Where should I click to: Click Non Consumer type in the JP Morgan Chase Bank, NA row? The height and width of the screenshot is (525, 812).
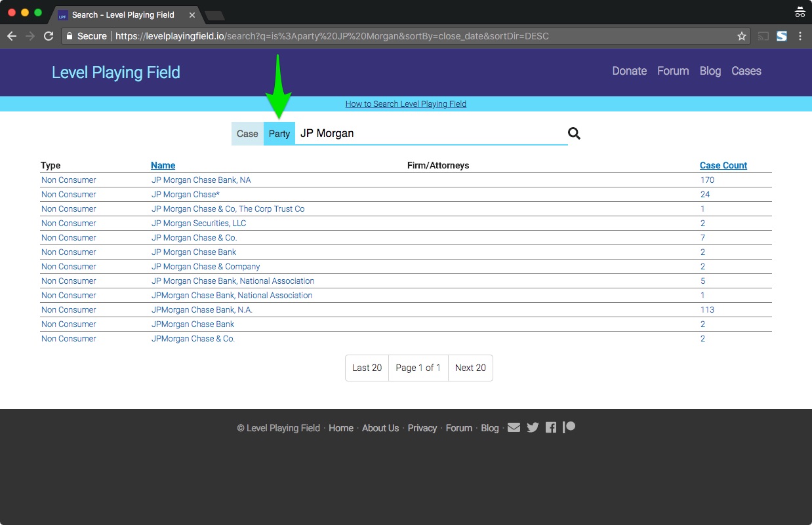pos(69,180)
